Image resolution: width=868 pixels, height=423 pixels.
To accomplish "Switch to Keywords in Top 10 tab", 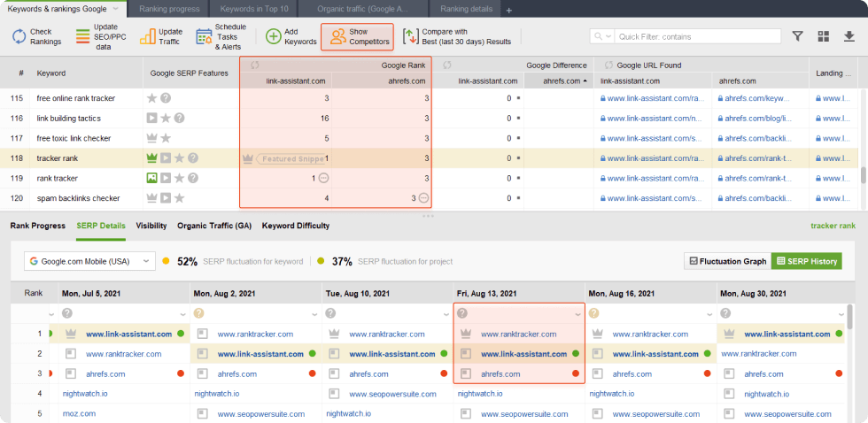I will coord(253,9).
